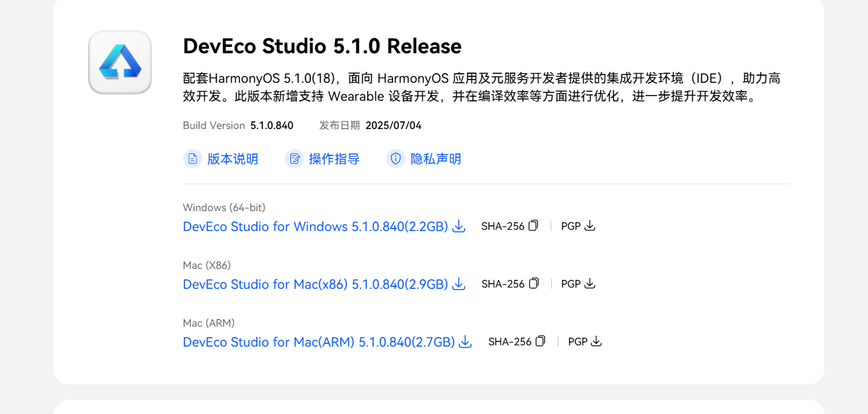Click the info icon before 隐私声明
The image size is (868, 414).
(396, 159)
